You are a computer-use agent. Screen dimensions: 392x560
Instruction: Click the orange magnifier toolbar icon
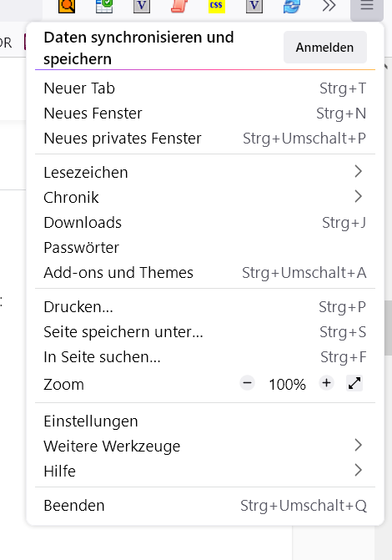[x=67, y=6]
